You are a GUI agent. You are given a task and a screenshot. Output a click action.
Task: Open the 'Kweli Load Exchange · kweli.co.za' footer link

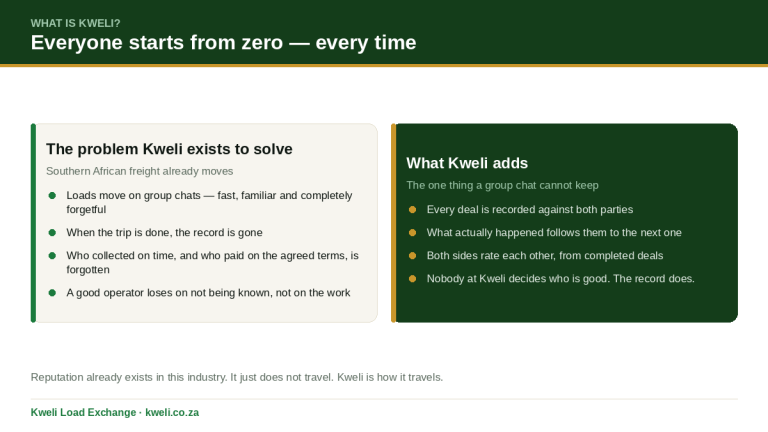[x=115, y=412]
